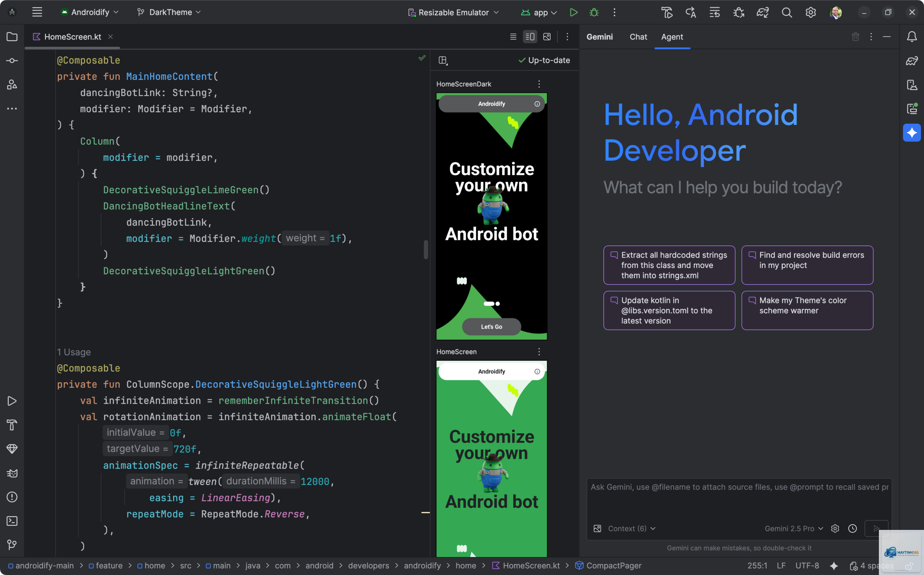Open more run actions menu in toolbar
The height and width of the screenshot is (575, 924).
click(614, 12)
